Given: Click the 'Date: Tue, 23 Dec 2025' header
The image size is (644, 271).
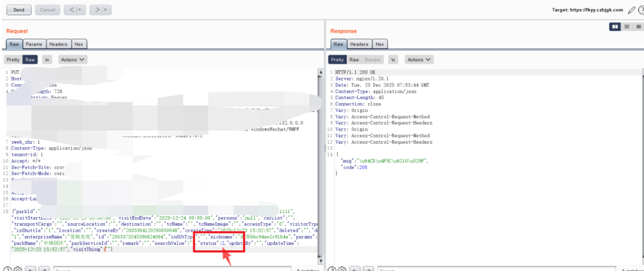Looking at the screenshot, I should pyautogui.click(x=382, y=85).
